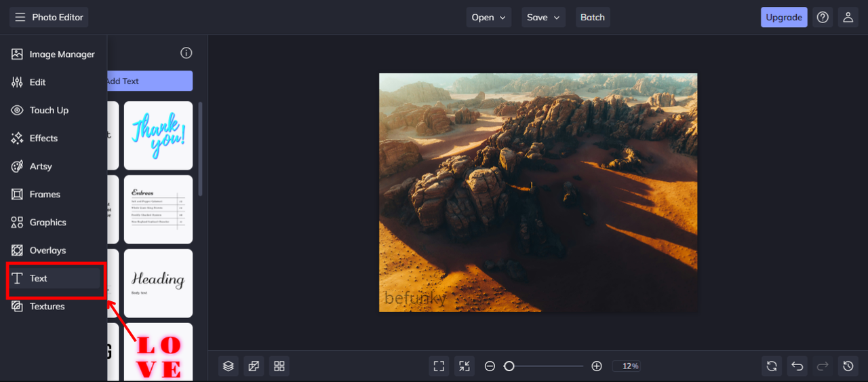Click the Upgrade button

coord(784,18)
